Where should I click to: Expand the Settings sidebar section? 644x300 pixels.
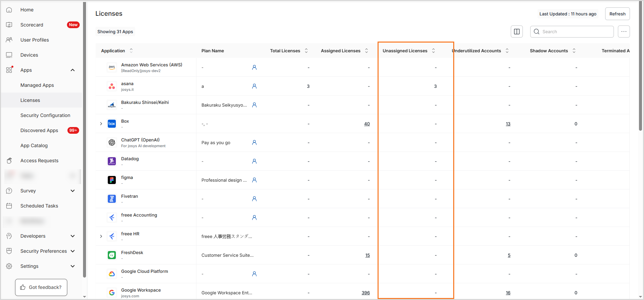(x=73, y=266)
